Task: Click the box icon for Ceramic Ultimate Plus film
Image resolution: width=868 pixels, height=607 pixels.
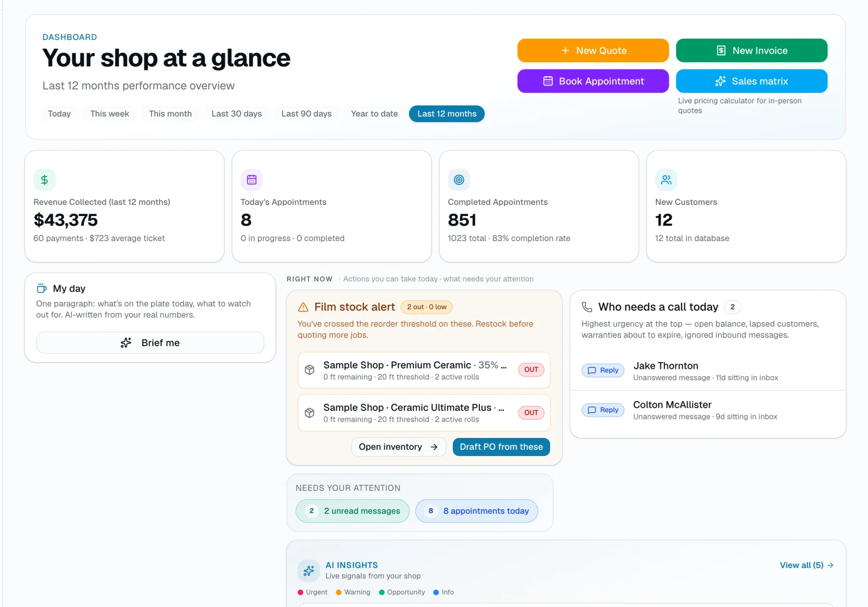Action: click(310, 413)
